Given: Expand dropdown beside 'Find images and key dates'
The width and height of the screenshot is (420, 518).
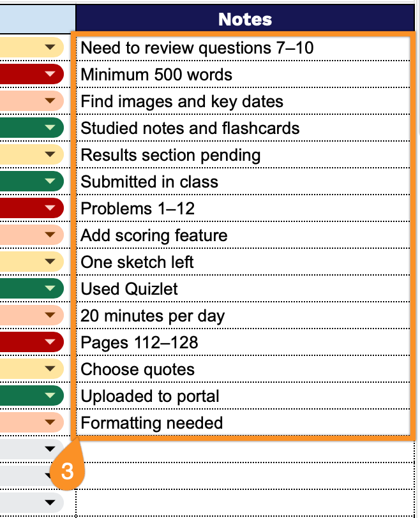Looking at the screenshot, I should coord(50,101).
